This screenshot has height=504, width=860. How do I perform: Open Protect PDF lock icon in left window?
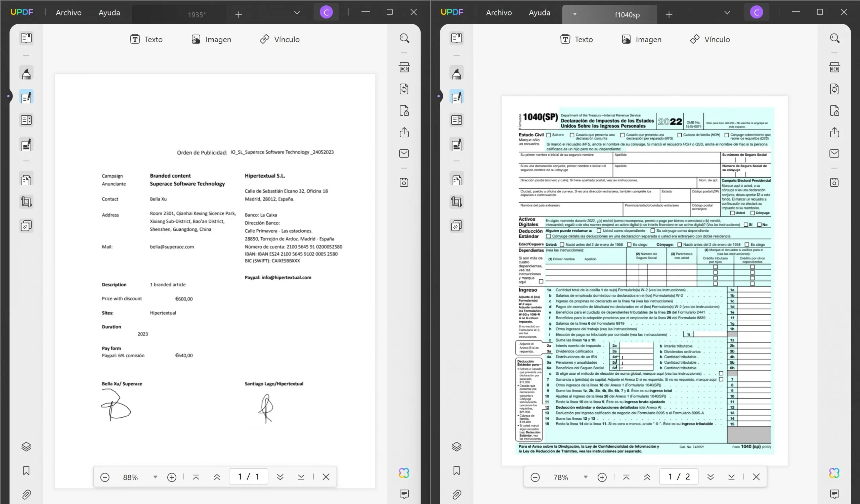(404, 110)
